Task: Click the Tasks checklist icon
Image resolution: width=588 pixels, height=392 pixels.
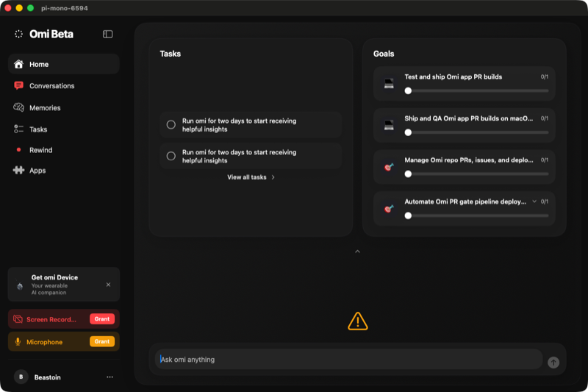Action: pos(18,129)
